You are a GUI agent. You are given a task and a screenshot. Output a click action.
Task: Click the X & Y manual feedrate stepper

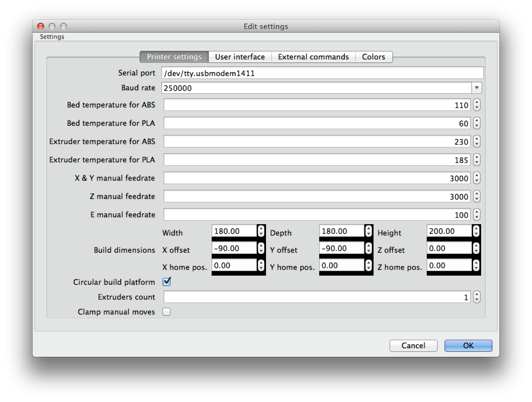pyautogui.click(x=477, y=178)
